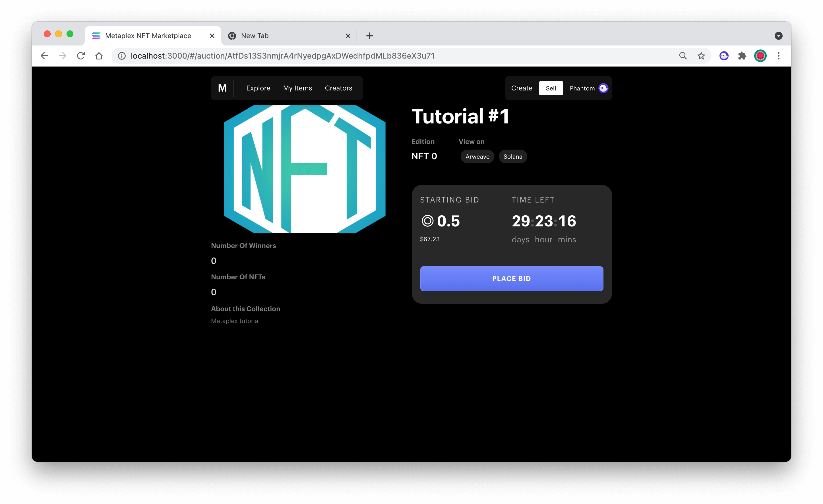This screenshot has width=823, height=504.
Task: Click the Metaplex M logo
Action: click(x=222, y=88)
